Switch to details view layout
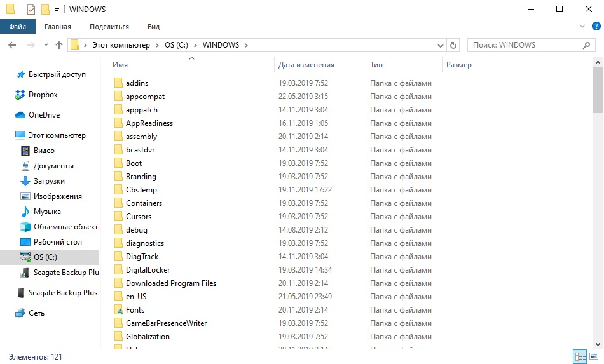The width and height of the screenshot is (604, 364). [579, 356]
